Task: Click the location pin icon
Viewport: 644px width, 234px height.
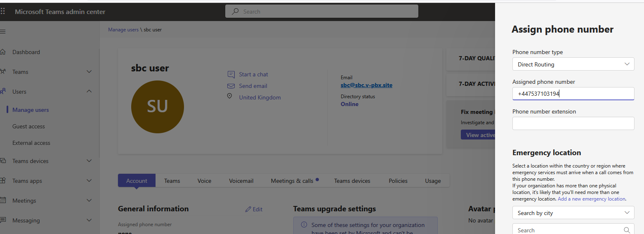Action: [x=229, y=96]
